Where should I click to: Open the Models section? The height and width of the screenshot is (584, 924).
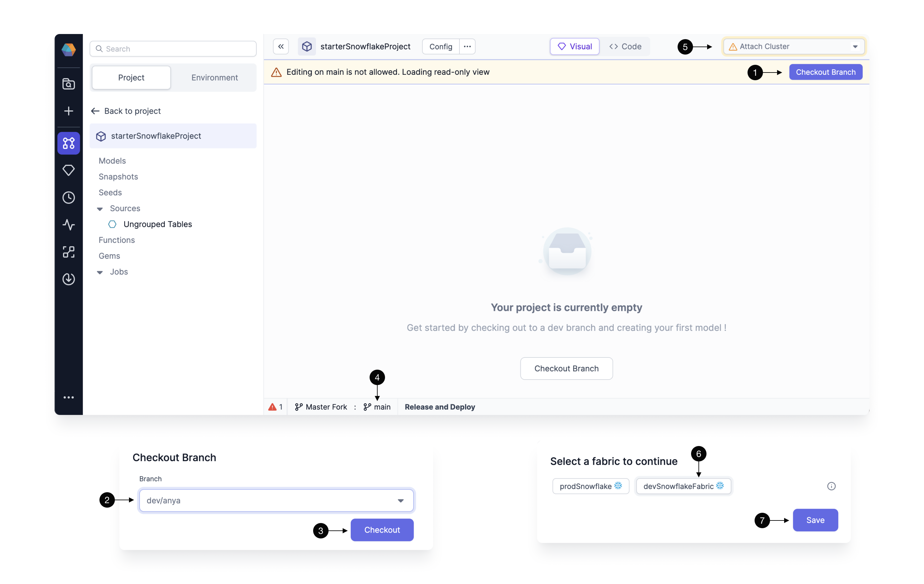click(112, 161)
